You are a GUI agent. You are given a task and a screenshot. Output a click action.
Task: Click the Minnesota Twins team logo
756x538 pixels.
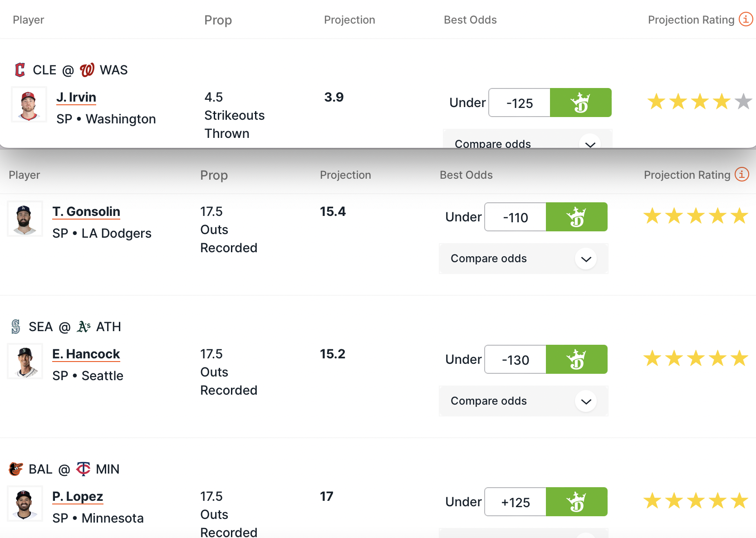tap(83, 469)
